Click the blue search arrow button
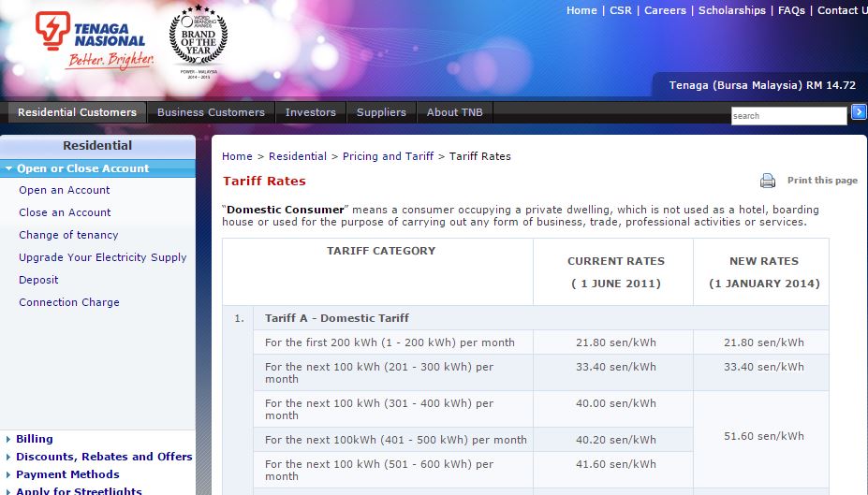Viewport: 868px width, 495px height. click(x=859, y=112)
